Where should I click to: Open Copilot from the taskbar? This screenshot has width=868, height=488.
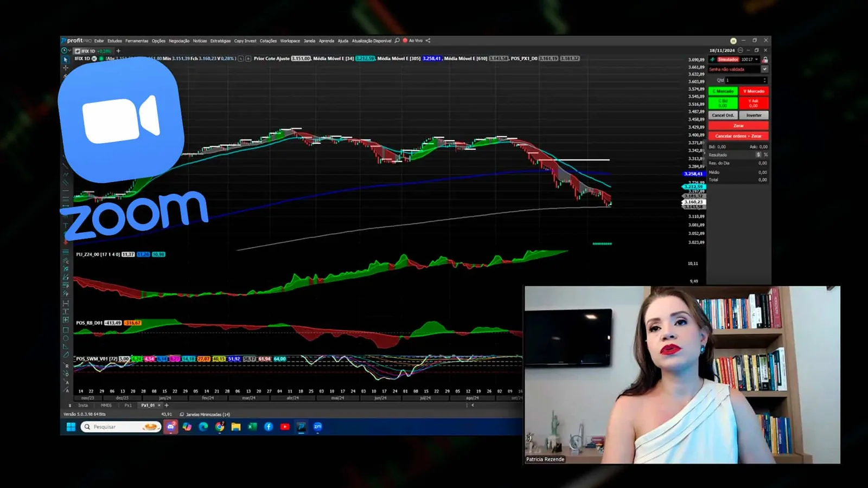(187, 427)
